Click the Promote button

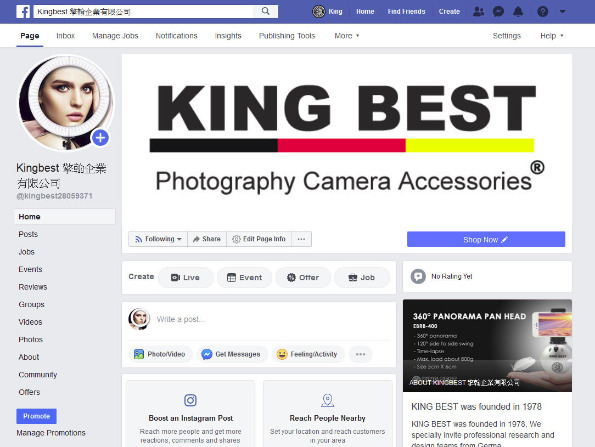[x=36, y=416]
